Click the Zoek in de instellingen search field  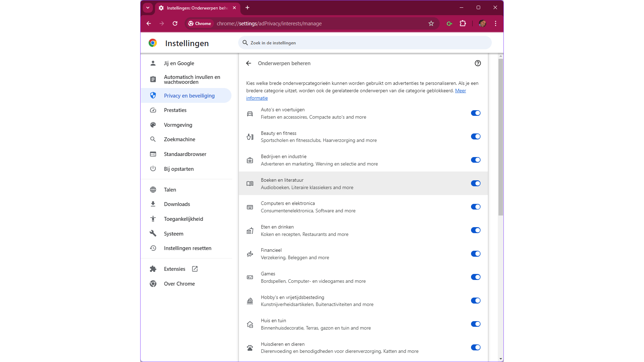(365, 43)
